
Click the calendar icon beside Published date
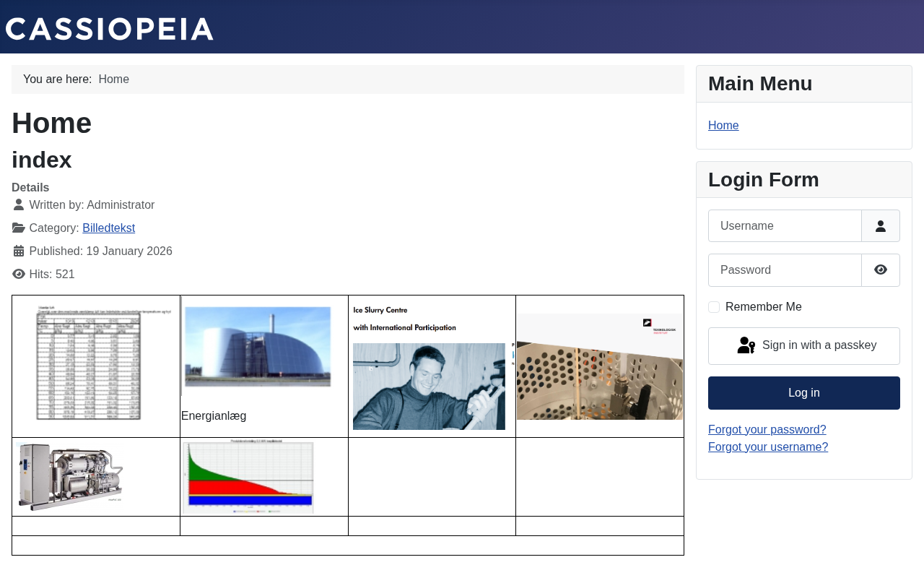[x=19, y=251]
